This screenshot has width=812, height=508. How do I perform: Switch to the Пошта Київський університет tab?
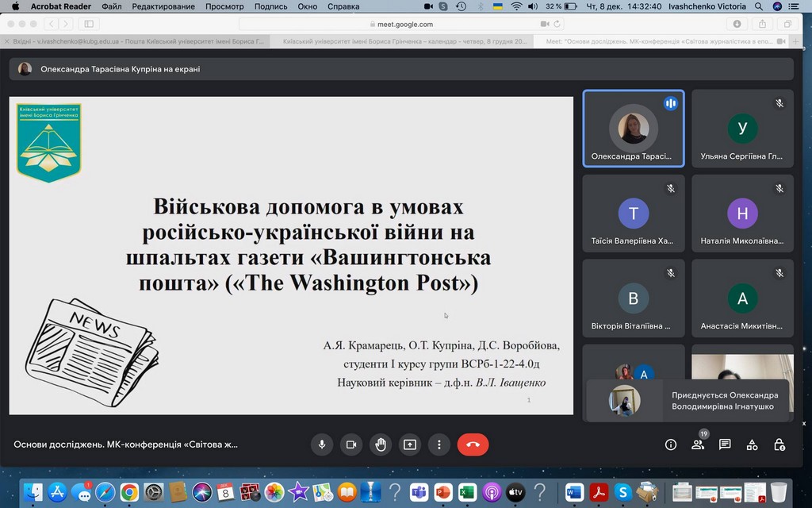[139, 41]
